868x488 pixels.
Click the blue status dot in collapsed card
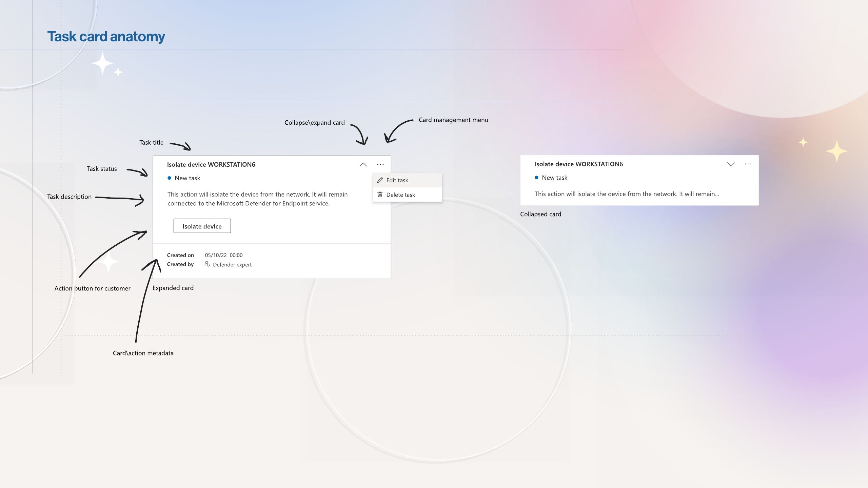[x=536, y=178]
